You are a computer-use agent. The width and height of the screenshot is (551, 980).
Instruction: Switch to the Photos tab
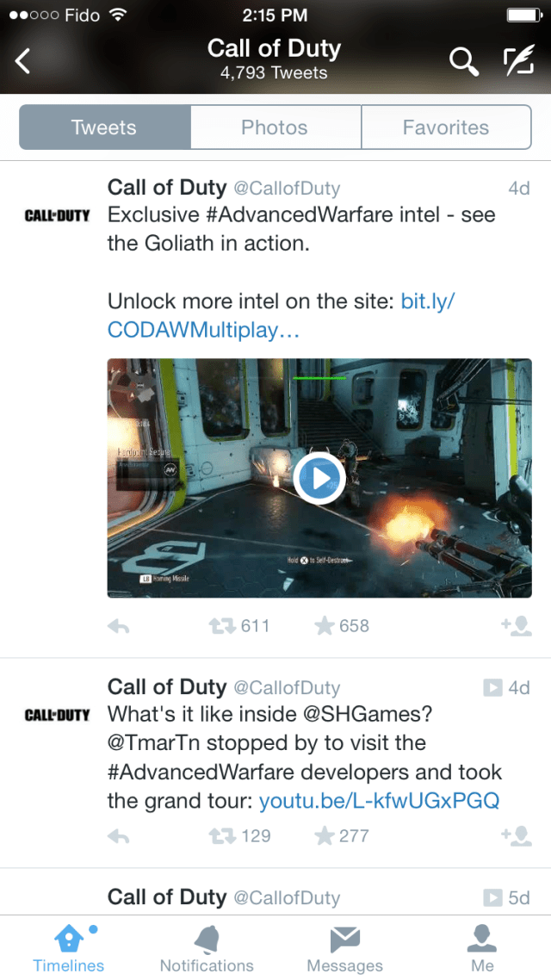(x=275, y=127)
